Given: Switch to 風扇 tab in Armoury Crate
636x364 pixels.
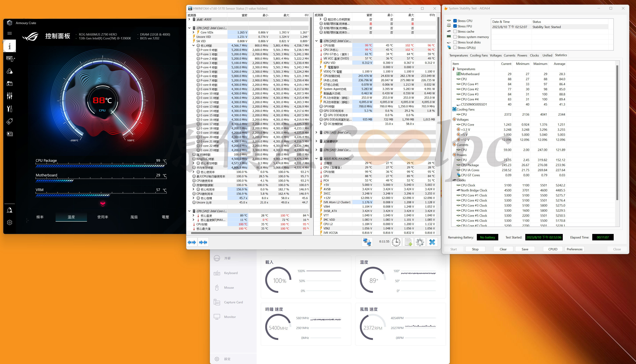Looking at the screenshot, I should pos(134,217).
